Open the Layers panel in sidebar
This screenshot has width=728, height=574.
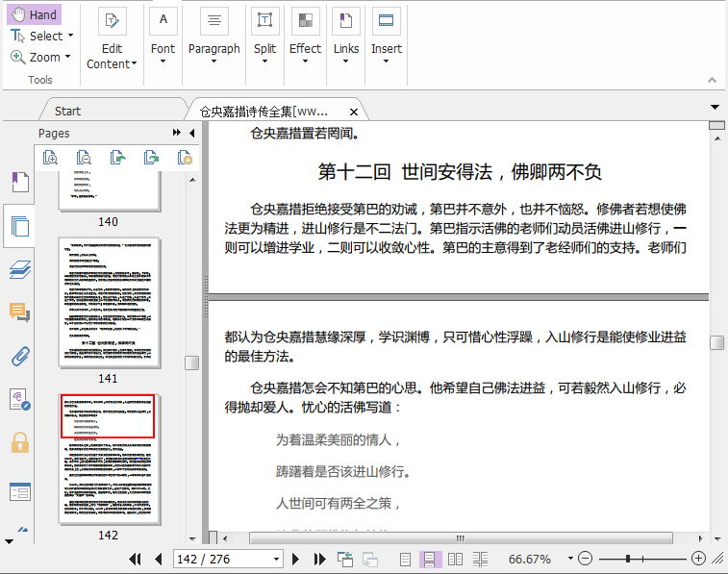pos(19,270)
